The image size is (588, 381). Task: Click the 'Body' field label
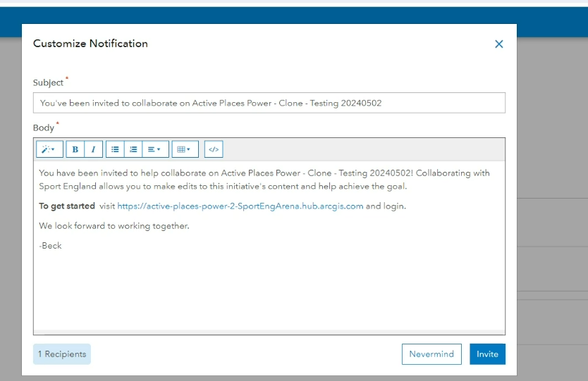(44, 128)
